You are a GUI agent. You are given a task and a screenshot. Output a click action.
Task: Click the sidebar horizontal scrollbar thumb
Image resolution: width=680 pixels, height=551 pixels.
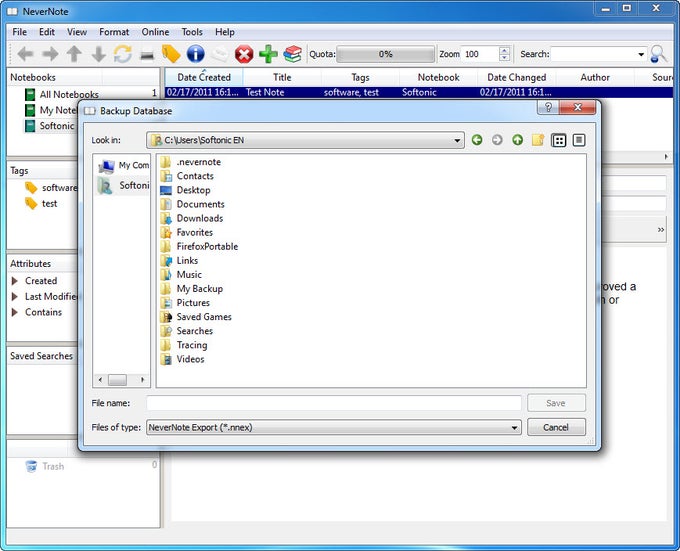point(117,380)
